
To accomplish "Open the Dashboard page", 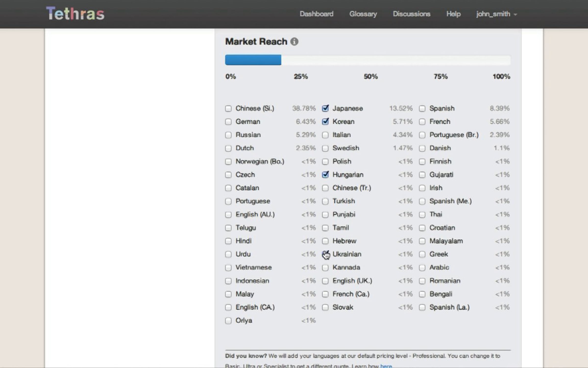I will click(316, 14).
